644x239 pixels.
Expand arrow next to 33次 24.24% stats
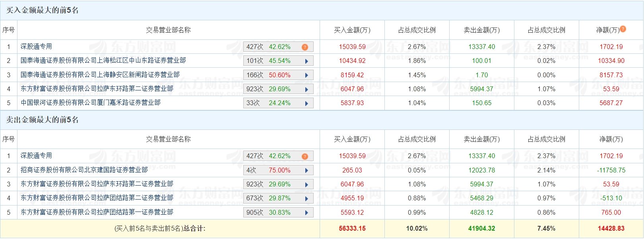306,103
